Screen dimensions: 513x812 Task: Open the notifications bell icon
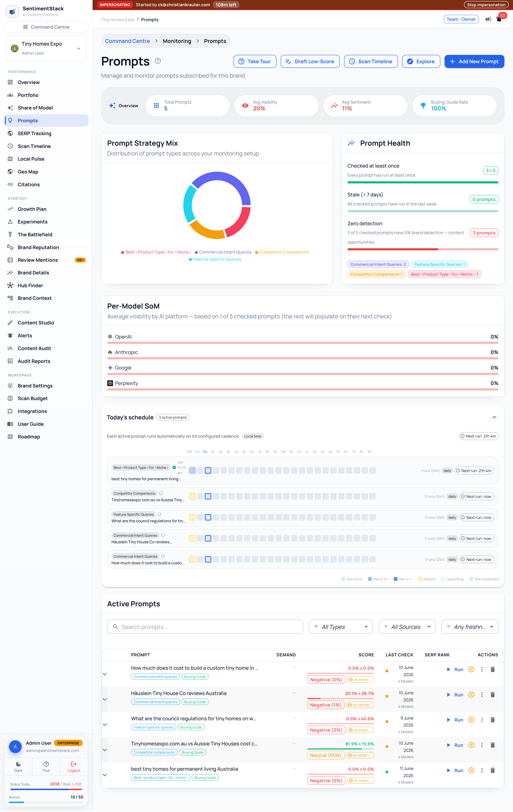499,19
